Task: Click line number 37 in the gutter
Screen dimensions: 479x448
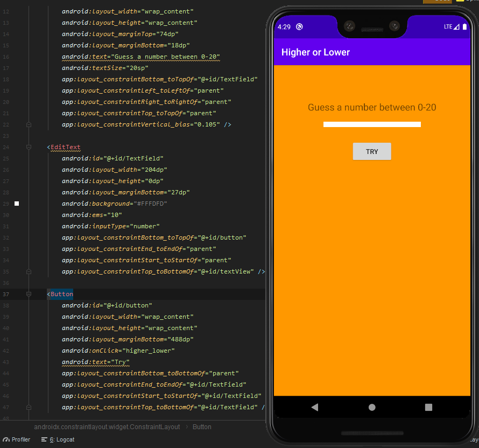Action: (6, 295)
